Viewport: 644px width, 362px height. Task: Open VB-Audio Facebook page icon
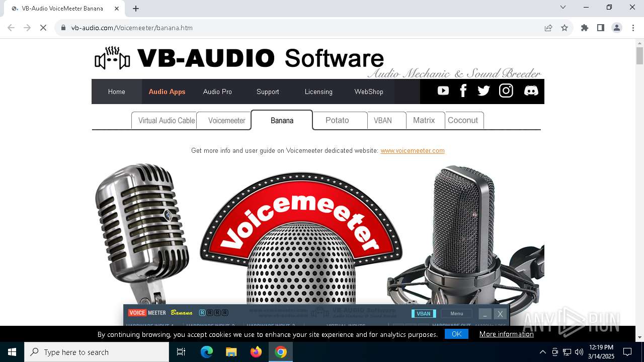click(x=463, y=90)
